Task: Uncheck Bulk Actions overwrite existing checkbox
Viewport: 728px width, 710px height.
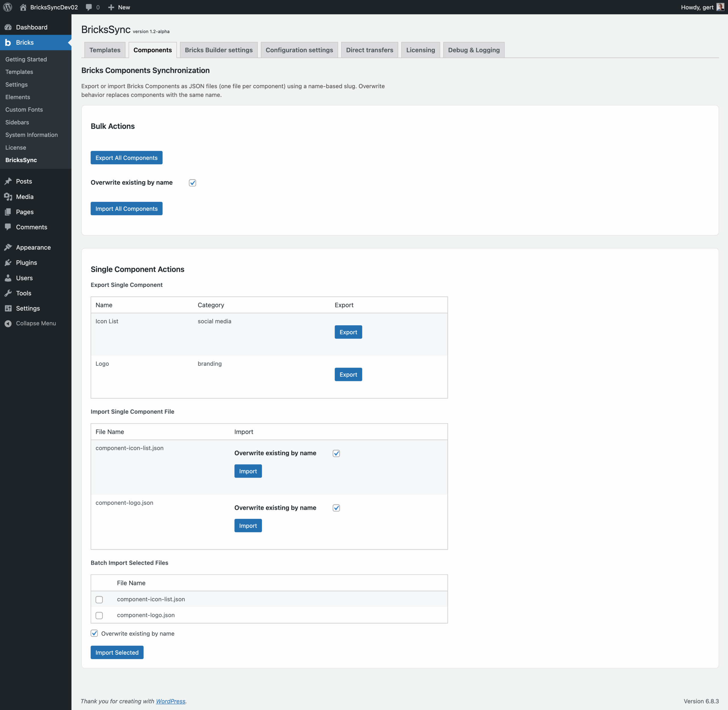Action: click(x=193, y=183)
